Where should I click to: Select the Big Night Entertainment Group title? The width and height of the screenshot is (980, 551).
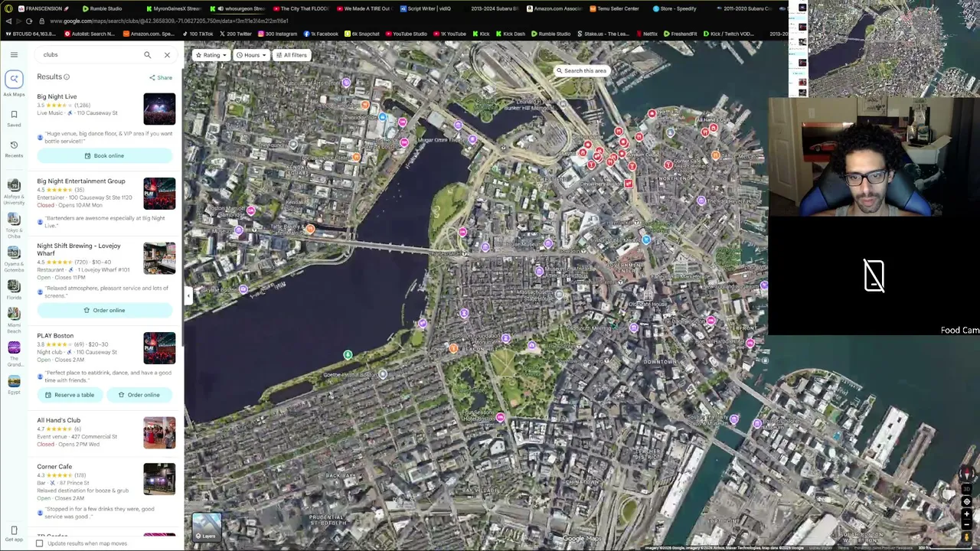tap(81, 181)
